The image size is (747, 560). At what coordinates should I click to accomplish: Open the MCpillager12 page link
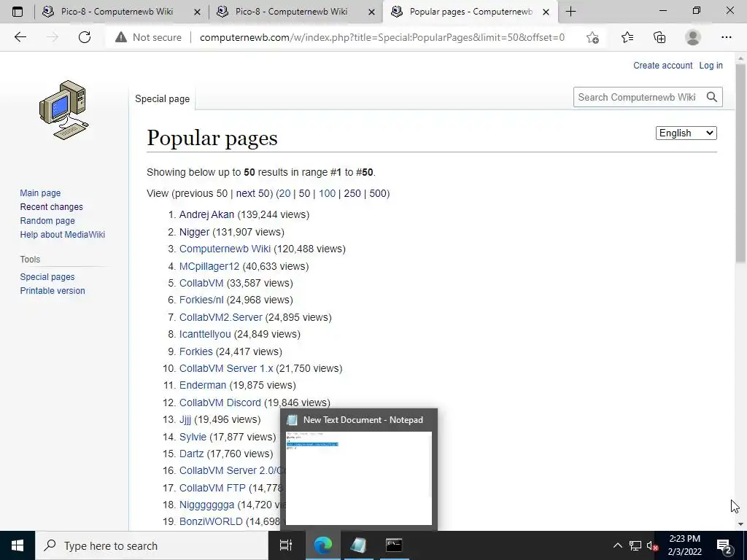click(x=209, y=266)
